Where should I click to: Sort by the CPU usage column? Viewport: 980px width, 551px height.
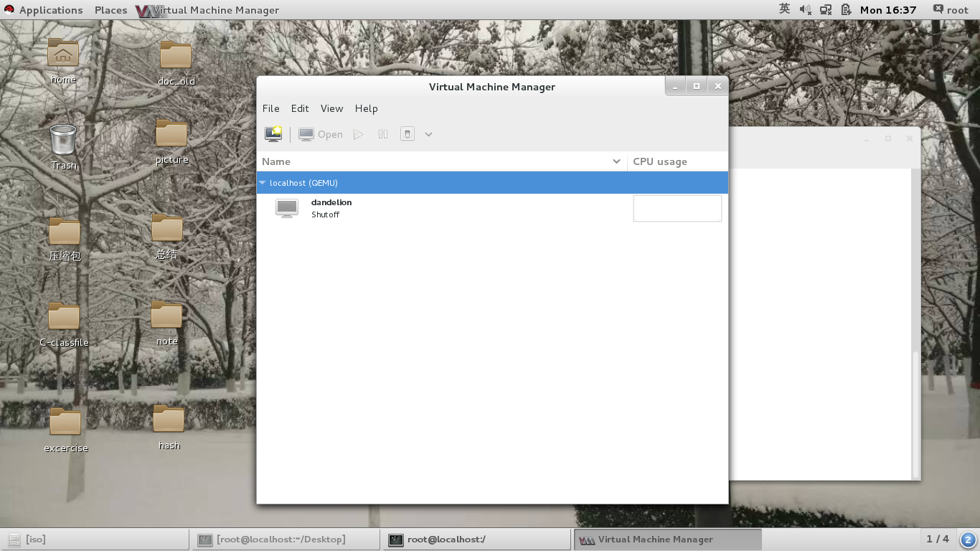677,161
